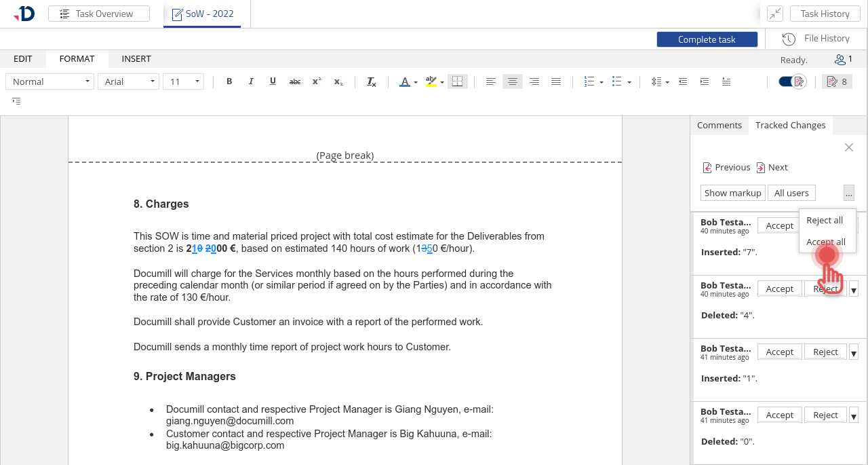Viewport: 868px width, 465px height.
Task: Open the text highlight color picker
Action: (x=442, y=82)
